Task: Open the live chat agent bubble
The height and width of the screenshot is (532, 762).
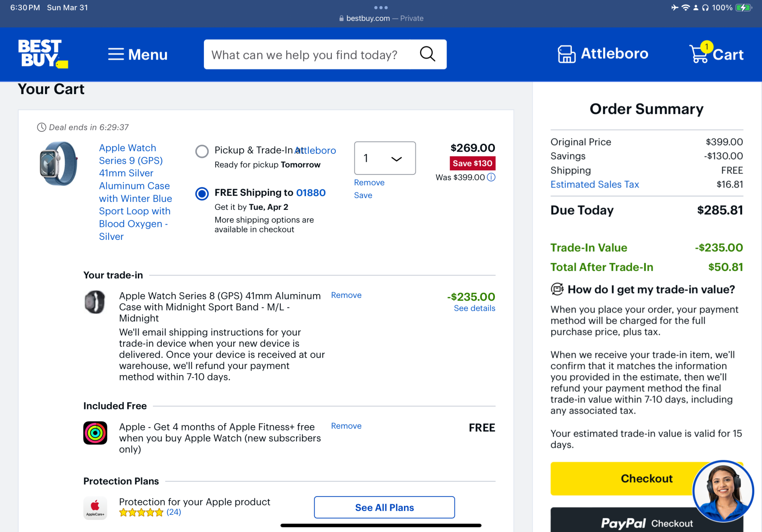Action: pos(722,490)
